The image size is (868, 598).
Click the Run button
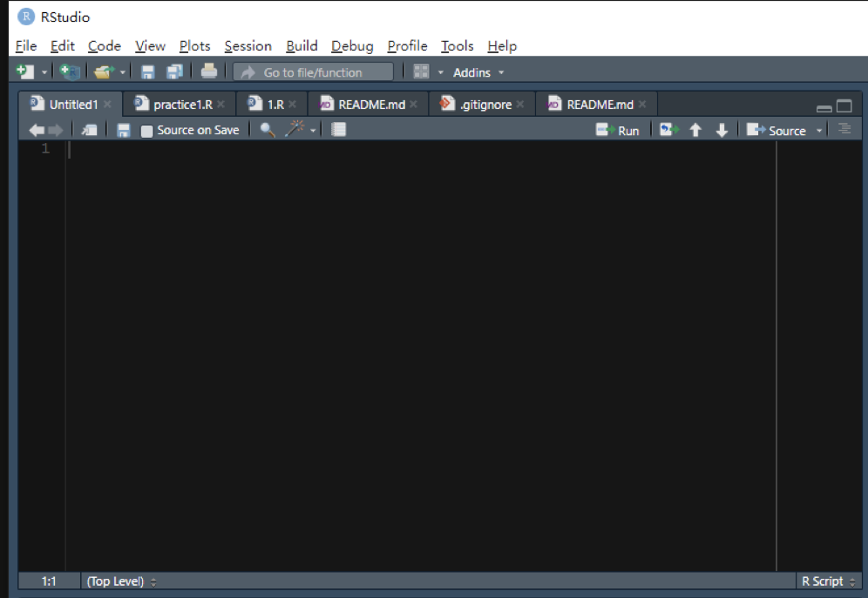point(618,130)
